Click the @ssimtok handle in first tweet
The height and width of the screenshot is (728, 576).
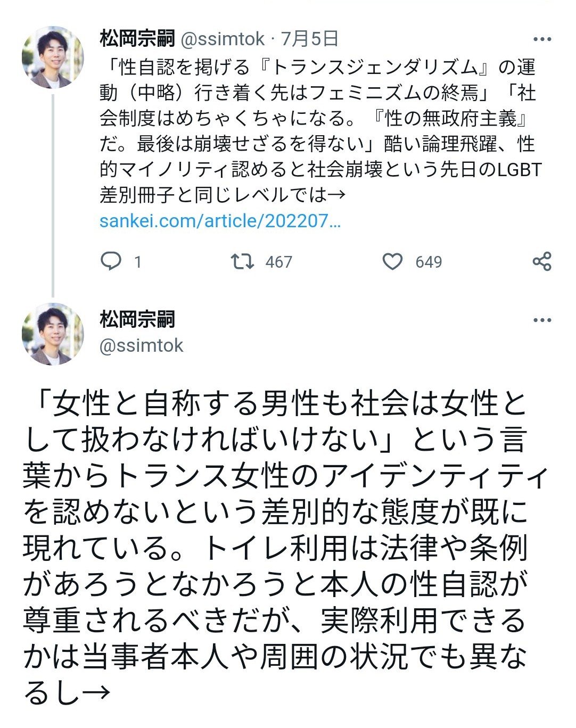click(x=223, y=39)
